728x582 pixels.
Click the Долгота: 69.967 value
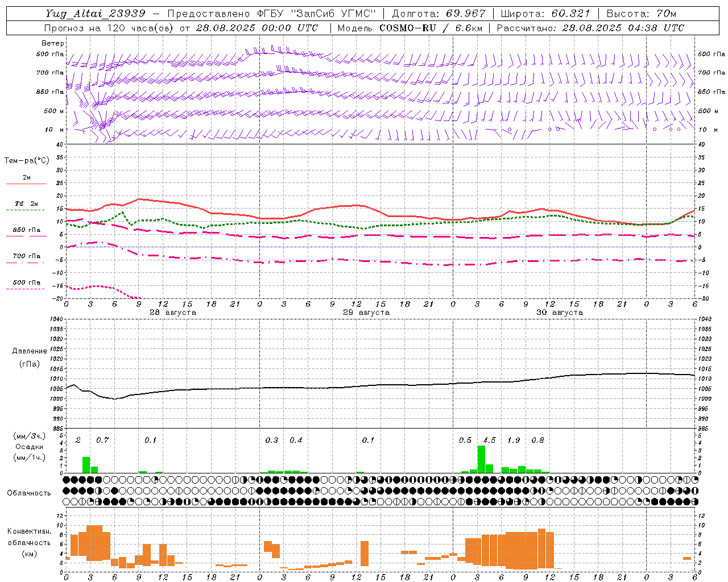439,14
